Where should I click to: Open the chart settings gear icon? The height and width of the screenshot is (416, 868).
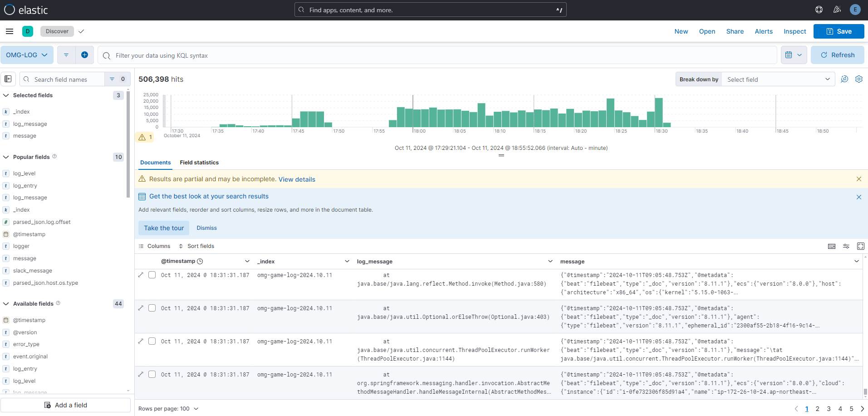(x=858, y=79)
